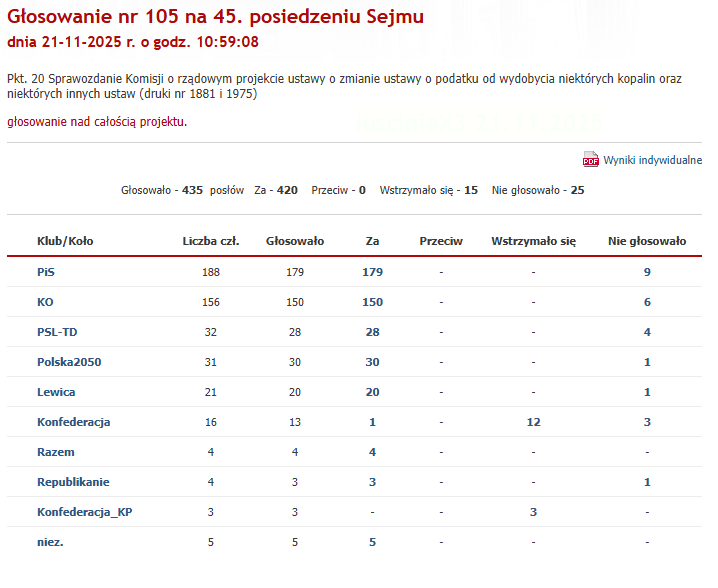Click Polska2050 not-voting value 1

click(647, 362)
